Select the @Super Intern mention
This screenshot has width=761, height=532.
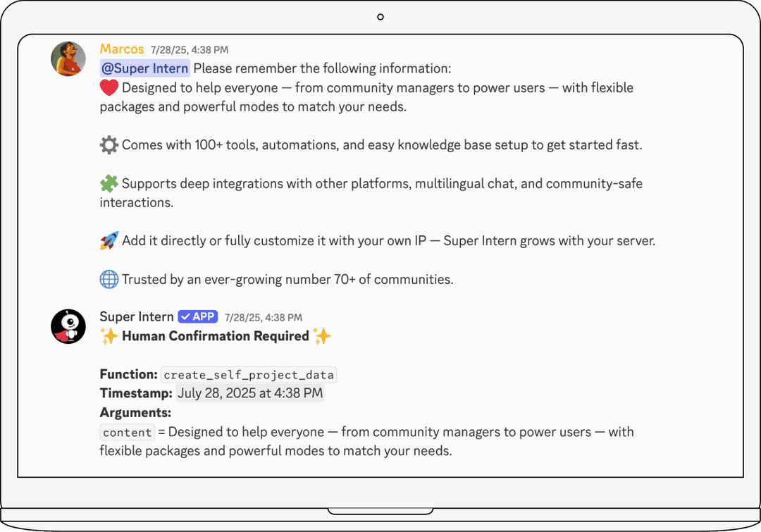tap(144, 68)
